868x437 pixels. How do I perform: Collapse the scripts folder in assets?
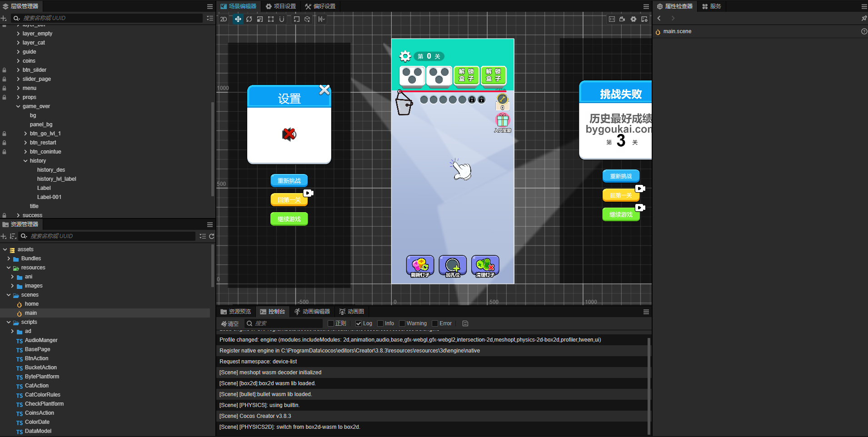click(x=8, y=322)
